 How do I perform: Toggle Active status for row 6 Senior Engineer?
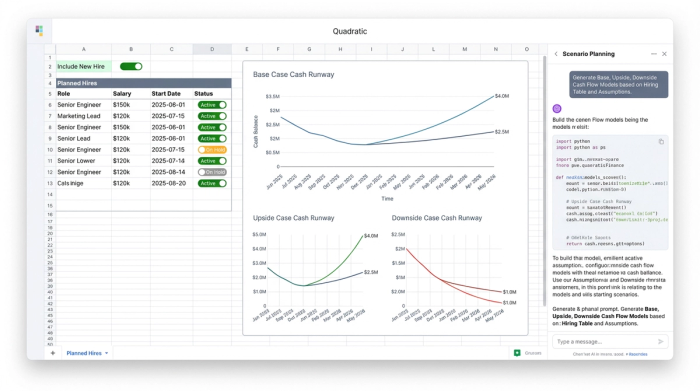click(212, 105)
